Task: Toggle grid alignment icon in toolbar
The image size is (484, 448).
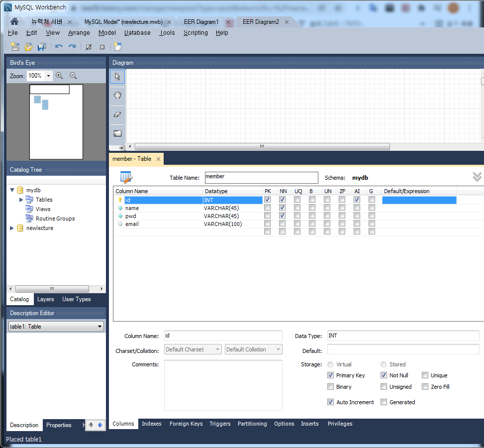Action: click(x=89, y=47)
